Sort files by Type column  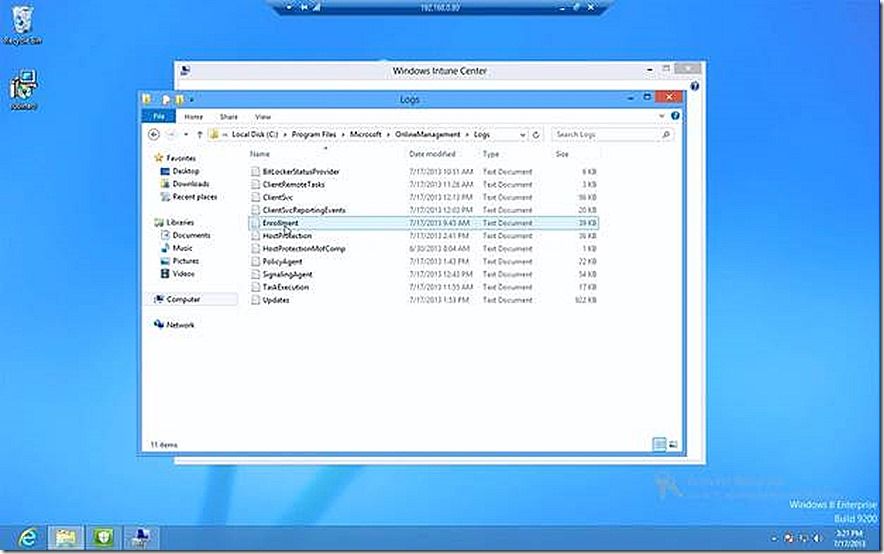pos(490,154)
